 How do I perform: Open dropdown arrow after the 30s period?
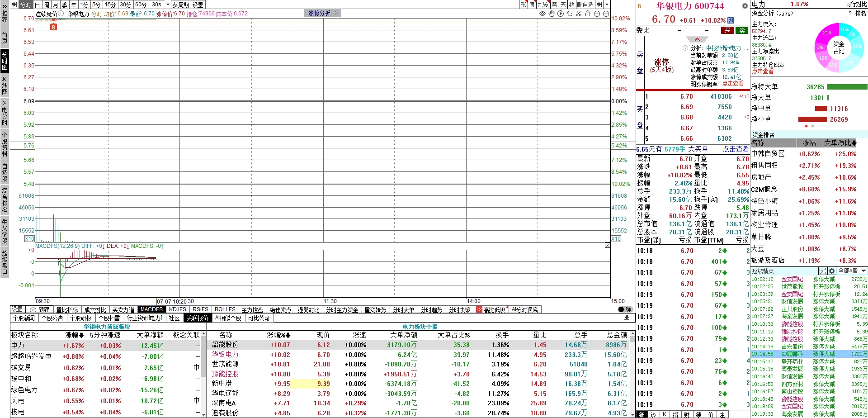click(x=168, y=5)
